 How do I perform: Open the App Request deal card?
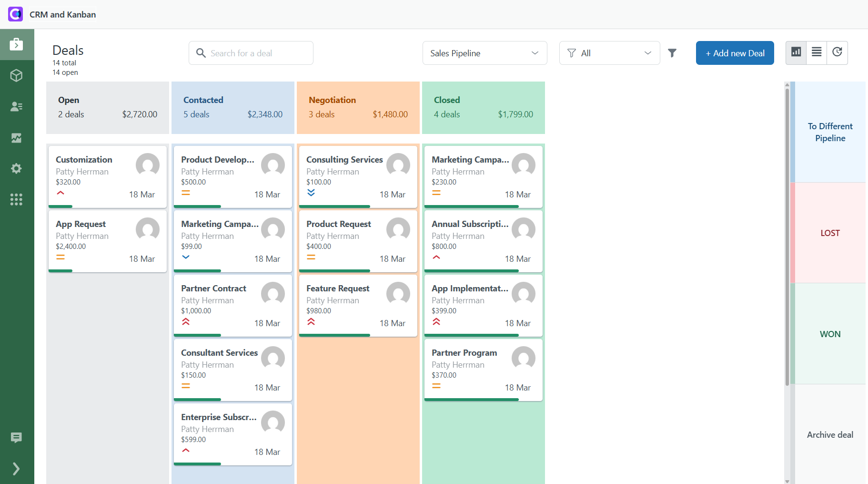click(x=107, y=241)
